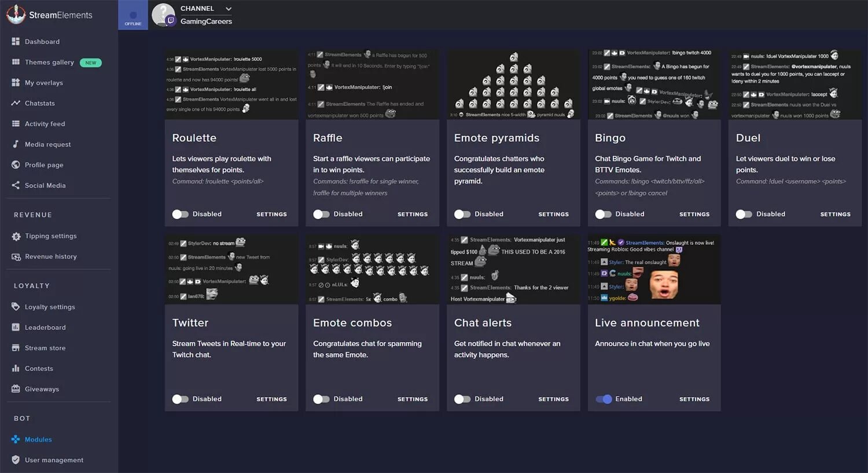
Task: Click the Media request music note icon
Action: click(x=16, y=144)
